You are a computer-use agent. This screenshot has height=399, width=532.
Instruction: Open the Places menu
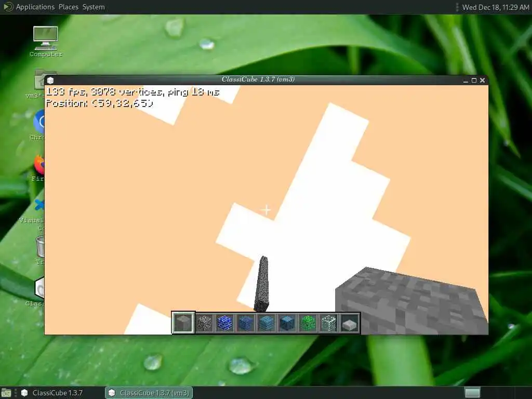pos(68,7)
